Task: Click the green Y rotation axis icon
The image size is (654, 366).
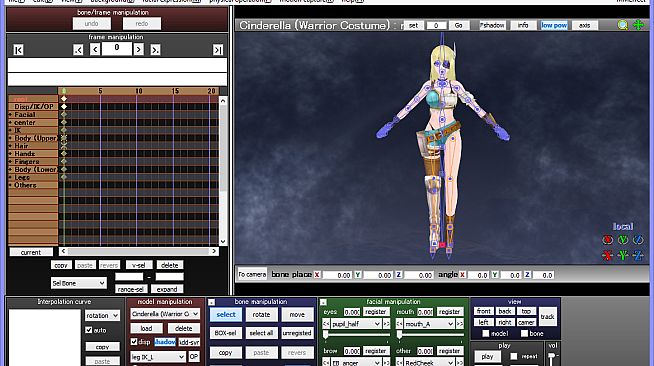Action: pos(623,240)
